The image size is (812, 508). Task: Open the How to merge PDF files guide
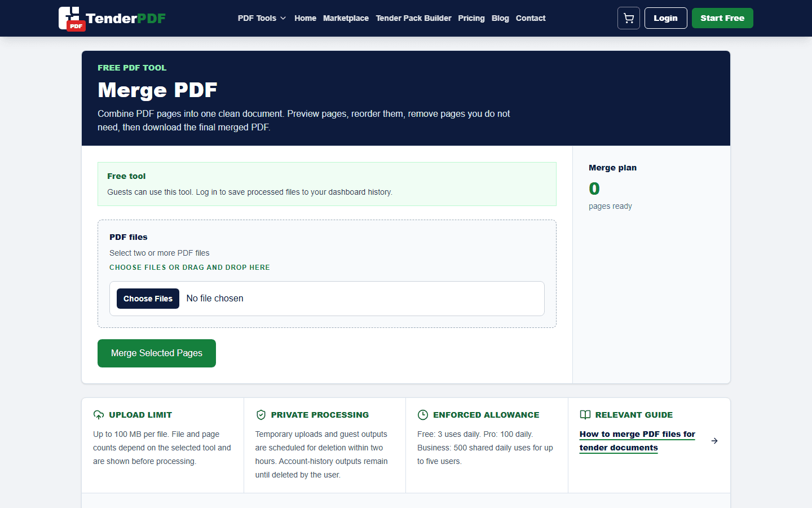coord(637,441)
